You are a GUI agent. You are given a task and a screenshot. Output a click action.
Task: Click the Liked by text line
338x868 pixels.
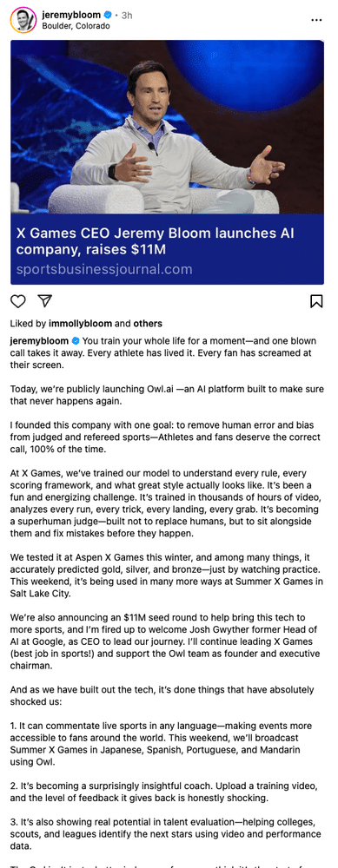point(86,323)
